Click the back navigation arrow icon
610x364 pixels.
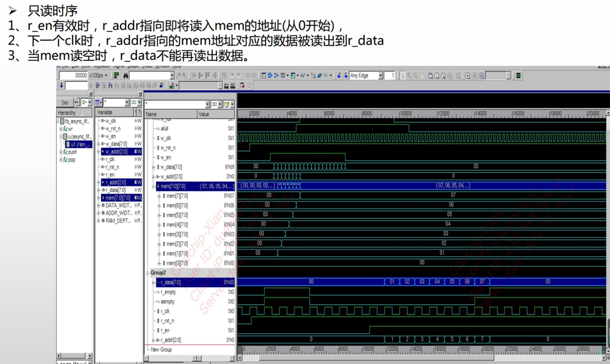[x=248, y=76]
